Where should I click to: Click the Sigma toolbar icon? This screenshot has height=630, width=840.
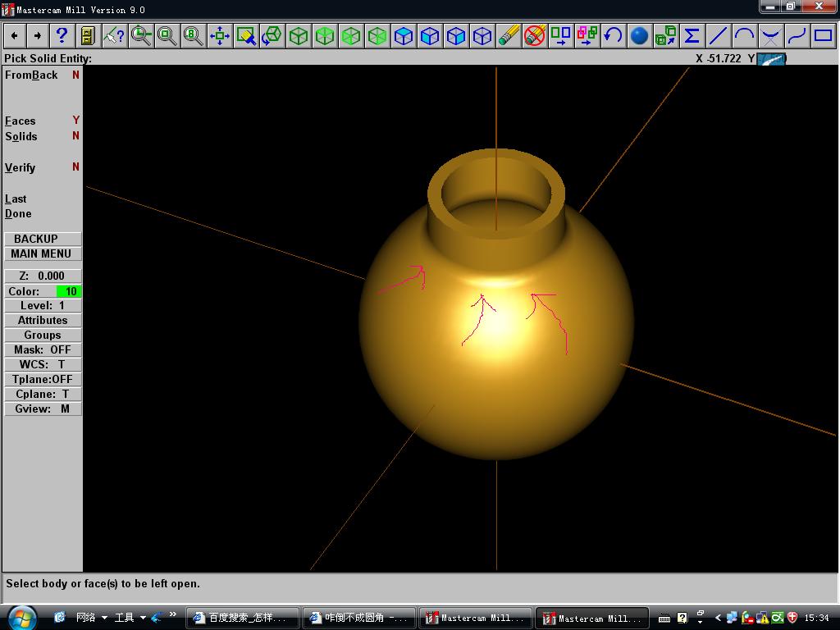[692, 36]
